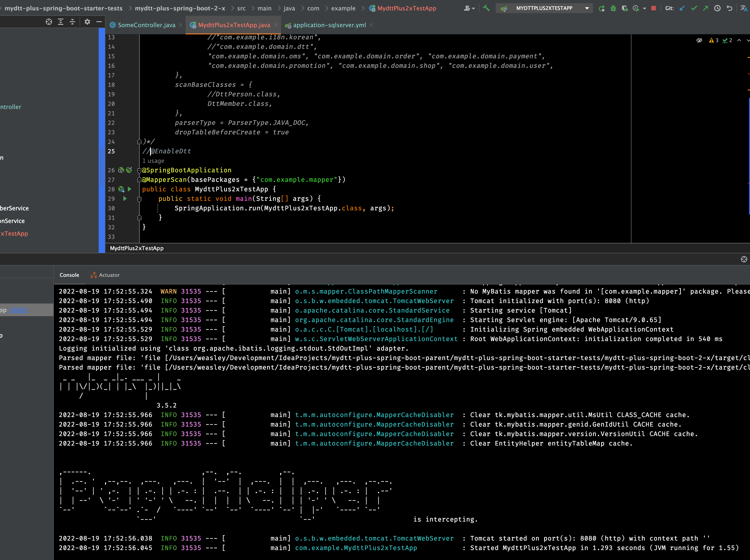750x560 pixels.
Task: Toggle the reader mode eye icon in editor
Action: (699, 40)
